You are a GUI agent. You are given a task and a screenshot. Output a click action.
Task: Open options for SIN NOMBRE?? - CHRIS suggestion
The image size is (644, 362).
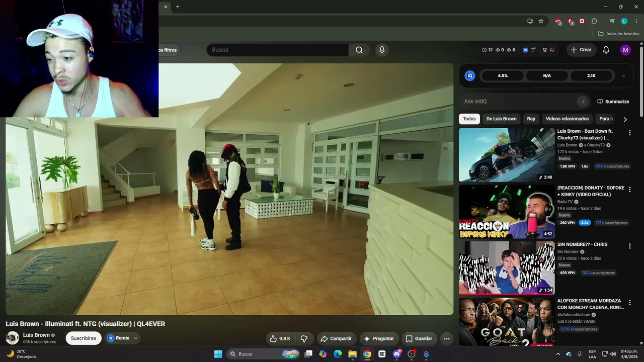(629, 246)
